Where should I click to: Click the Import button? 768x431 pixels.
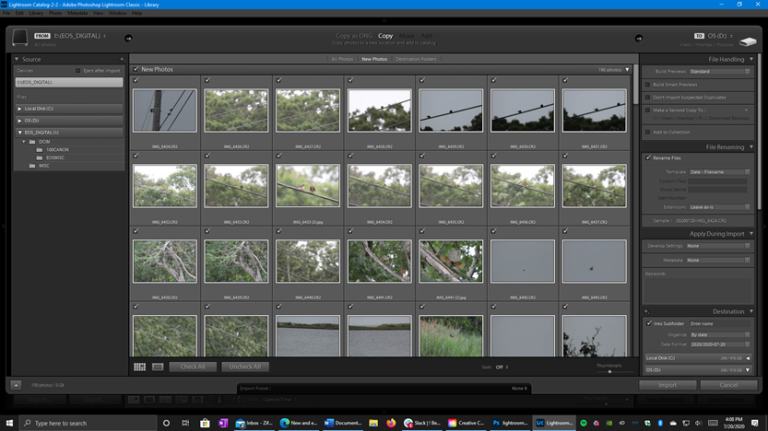[x=668, y=385]
